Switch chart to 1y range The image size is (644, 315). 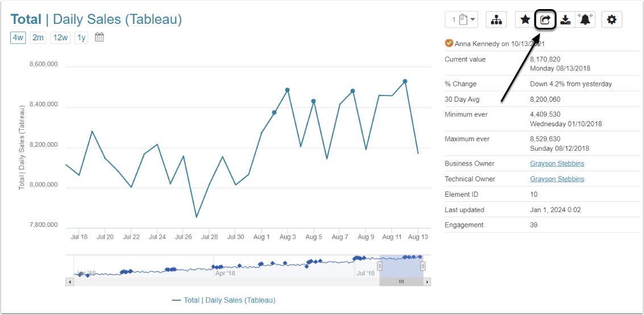click(x=81, y=38)
